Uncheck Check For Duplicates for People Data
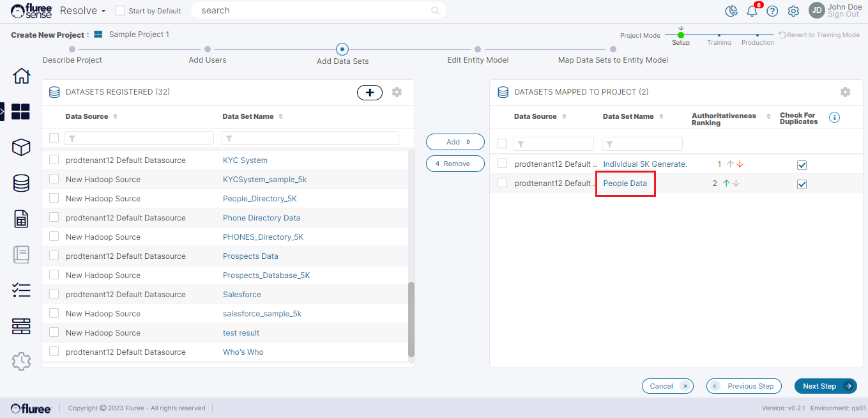The width and height of the screenshot is (868, 418). (x=802, y=184)
